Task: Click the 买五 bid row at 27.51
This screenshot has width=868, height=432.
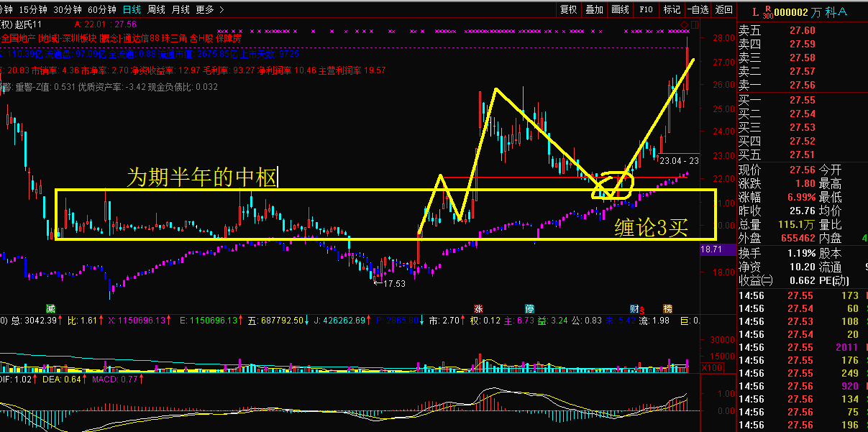Action: (x=803, y=155)
